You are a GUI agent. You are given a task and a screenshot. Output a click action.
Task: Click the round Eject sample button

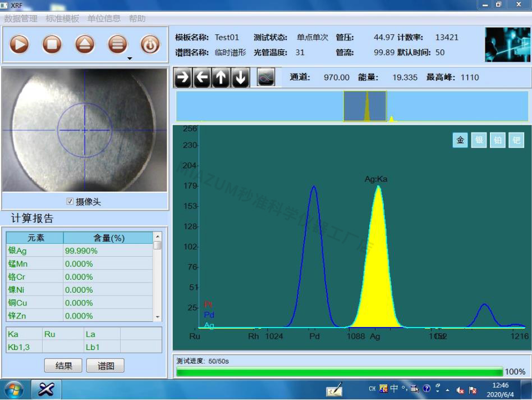tap(85, 44)
